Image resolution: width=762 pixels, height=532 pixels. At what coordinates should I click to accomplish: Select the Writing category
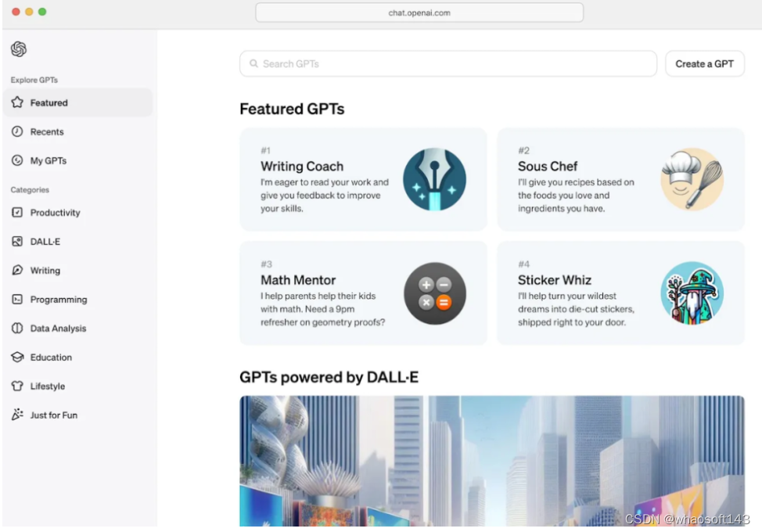[x=77, y=270]
